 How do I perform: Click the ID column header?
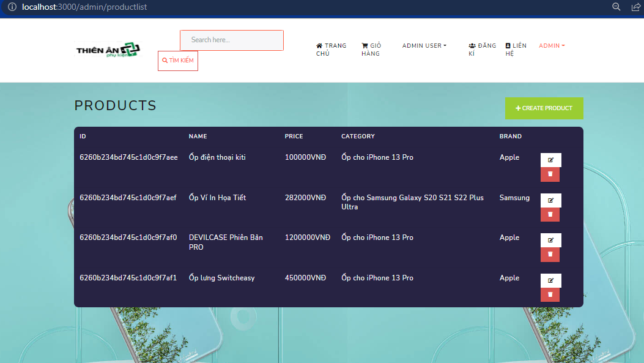tap(83, 136)
